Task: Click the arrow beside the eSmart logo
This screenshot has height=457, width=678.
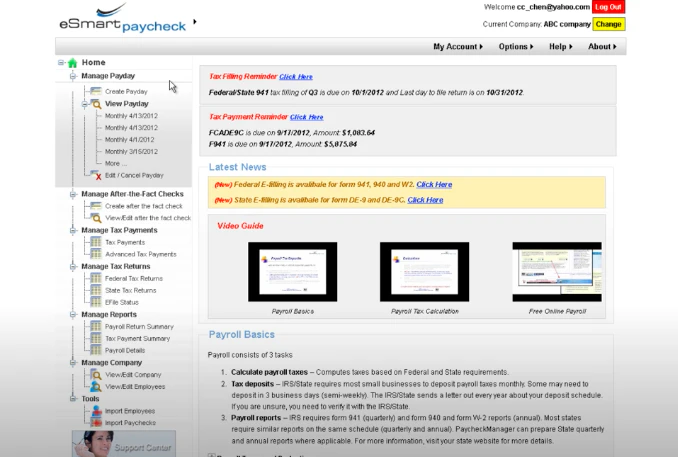Action: pos(195,22)
